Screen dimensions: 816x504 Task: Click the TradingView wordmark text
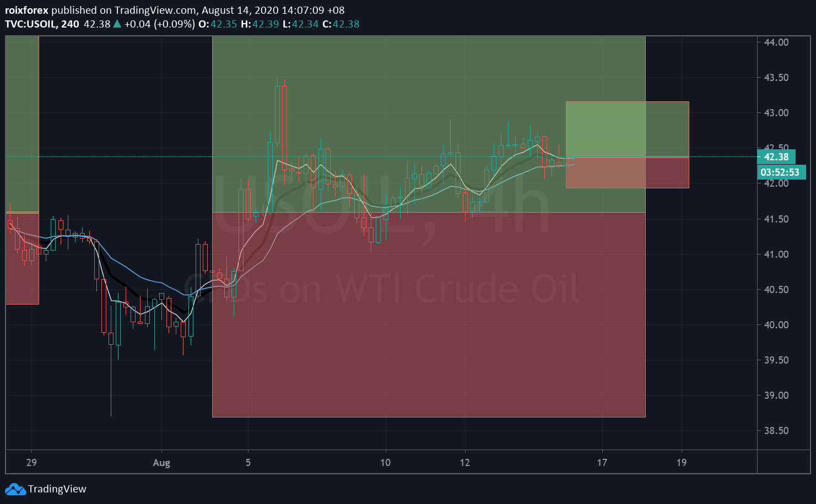[x=57, y=489]
